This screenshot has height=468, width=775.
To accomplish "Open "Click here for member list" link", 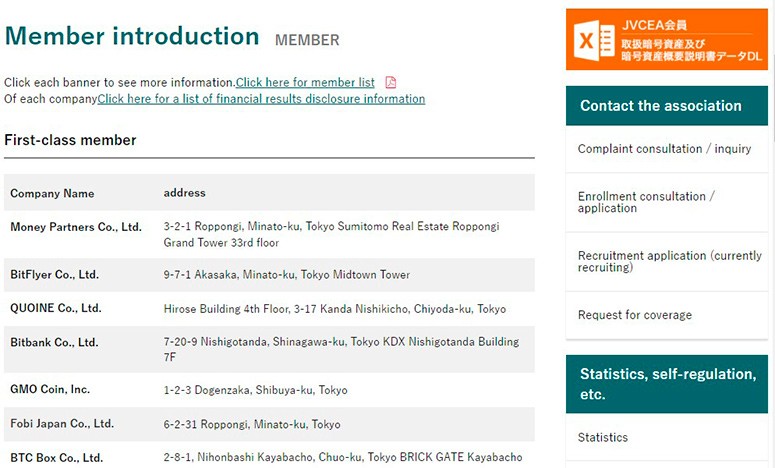I will [x=305, y=82].
